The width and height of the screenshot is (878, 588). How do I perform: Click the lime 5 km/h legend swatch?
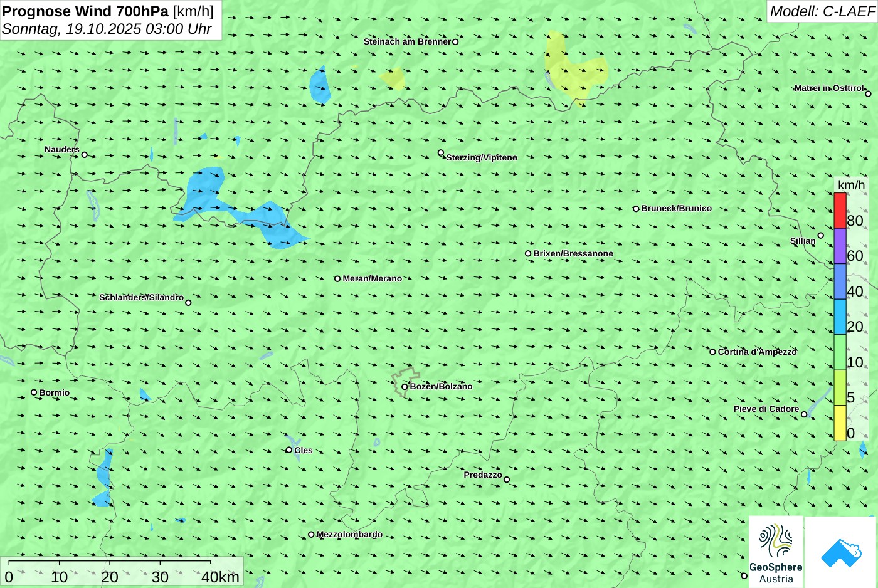(840, 387)
